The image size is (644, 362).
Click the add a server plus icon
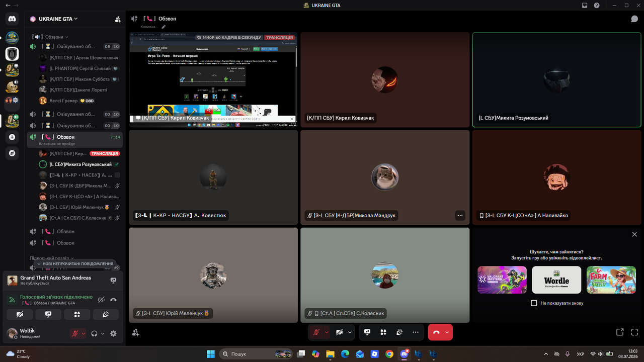coord(12,137)
